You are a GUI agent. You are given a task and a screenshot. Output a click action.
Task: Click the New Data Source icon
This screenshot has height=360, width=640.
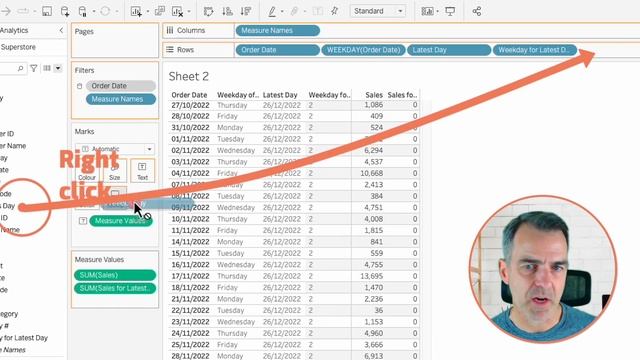(x=64, y=11)
